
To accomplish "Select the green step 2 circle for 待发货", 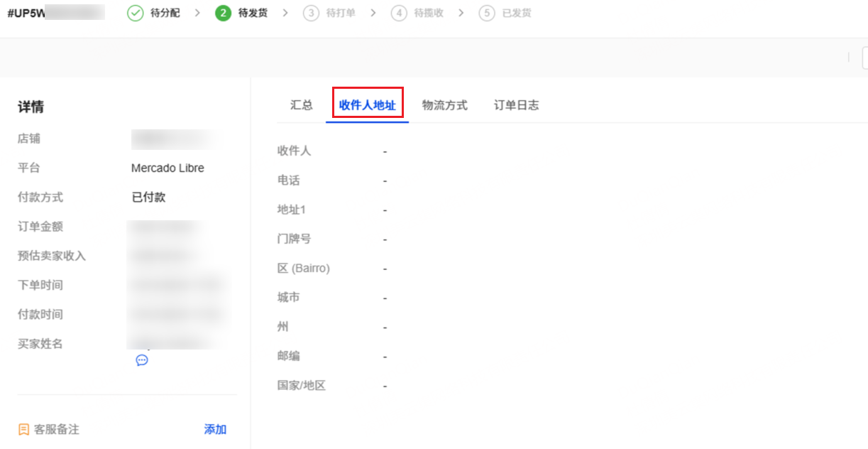I will click(x=223, y=13).
